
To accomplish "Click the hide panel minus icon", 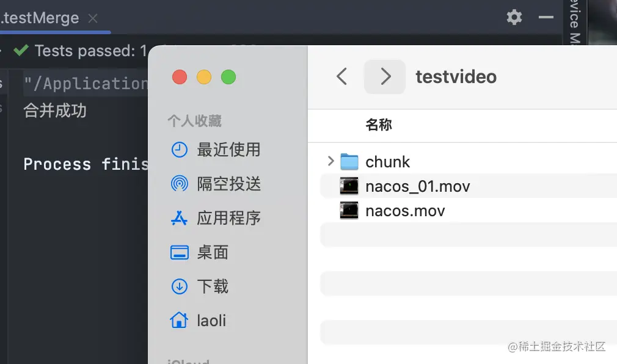I will [546, 17].
